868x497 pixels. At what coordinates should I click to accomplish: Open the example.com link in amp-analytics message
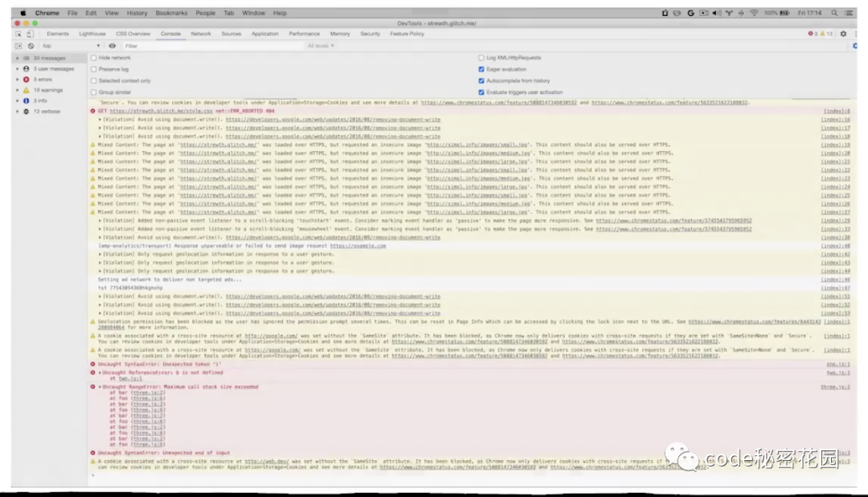click(358, 246)
